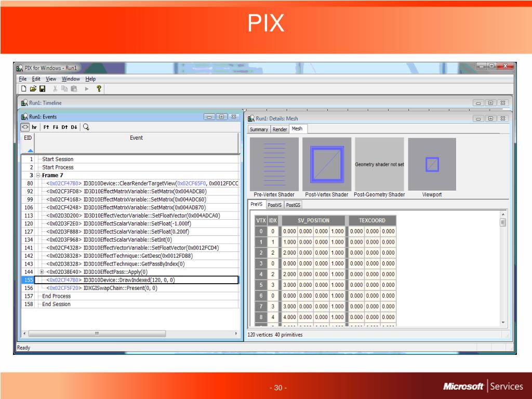Click the 0x02CF5F20 address link
Viewport: 532px width, 399px height.
pyautogui.click(x=64, y=288)
